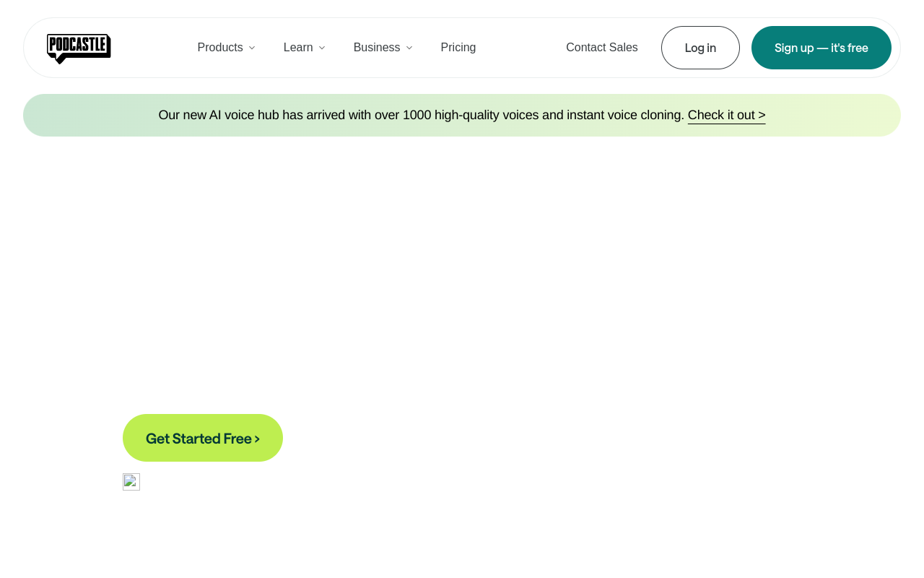Screen dimensions: 924x578
Task: Click Sign up — it's free button
Action: tap(821, 48)
